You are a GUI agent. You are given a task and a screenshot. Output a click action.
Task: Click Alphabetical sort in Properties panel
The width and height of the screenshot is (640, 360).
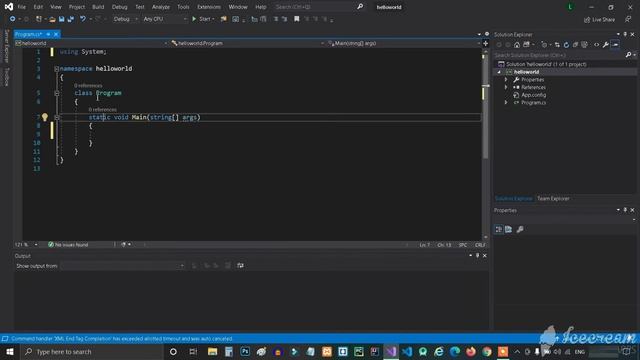pos(509,229)
